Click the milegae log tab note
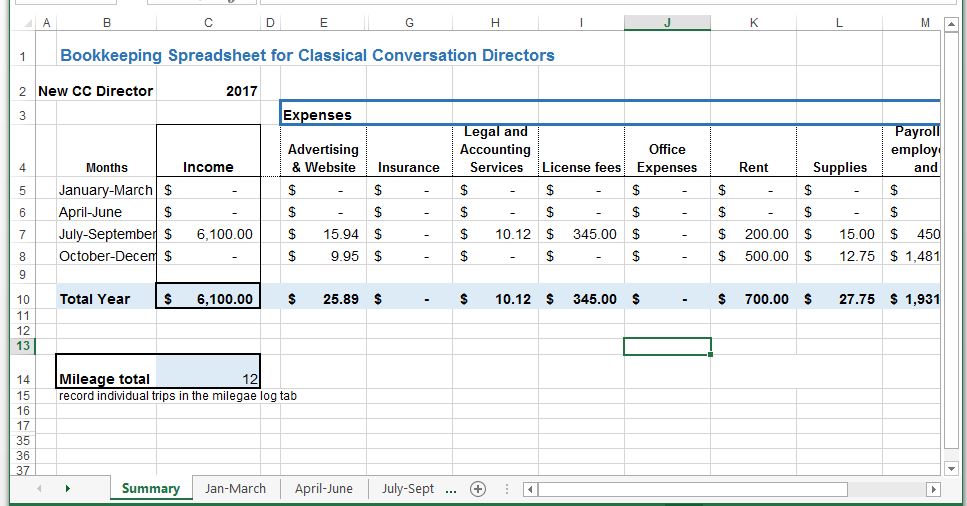The image size is (967, 506). tap(178, 396)
